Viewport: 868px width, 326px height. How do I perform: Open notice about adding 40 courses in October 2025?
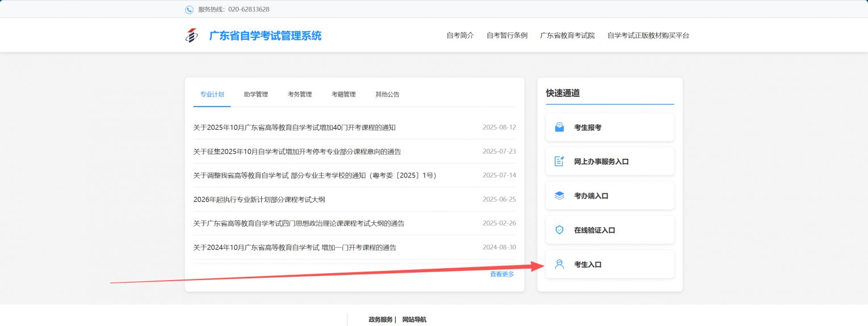point(294,128)
